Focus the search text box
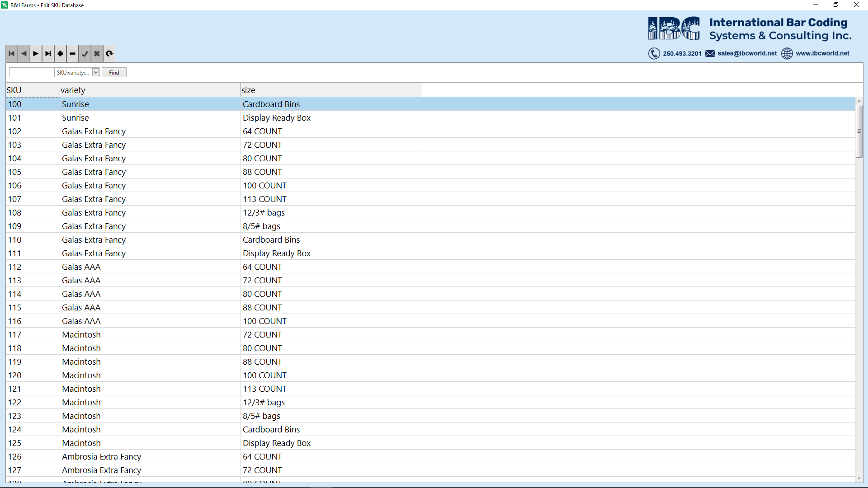868x488 pixels. [32, 72]
